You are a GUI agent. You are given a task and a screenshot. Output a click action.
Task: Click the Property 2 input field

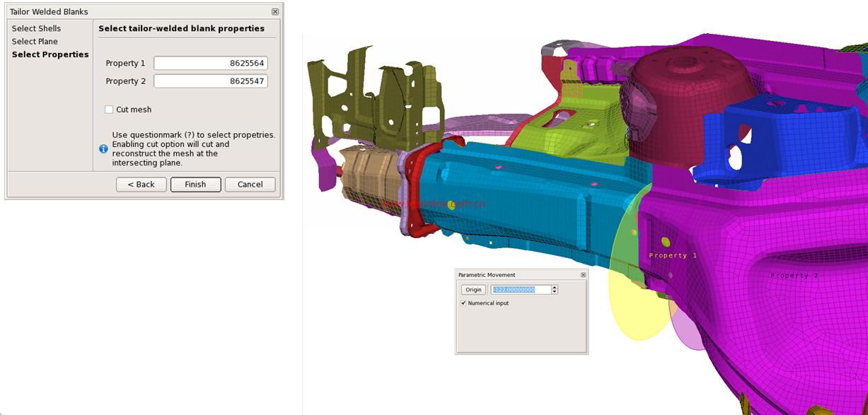click(x=210, y=81)
